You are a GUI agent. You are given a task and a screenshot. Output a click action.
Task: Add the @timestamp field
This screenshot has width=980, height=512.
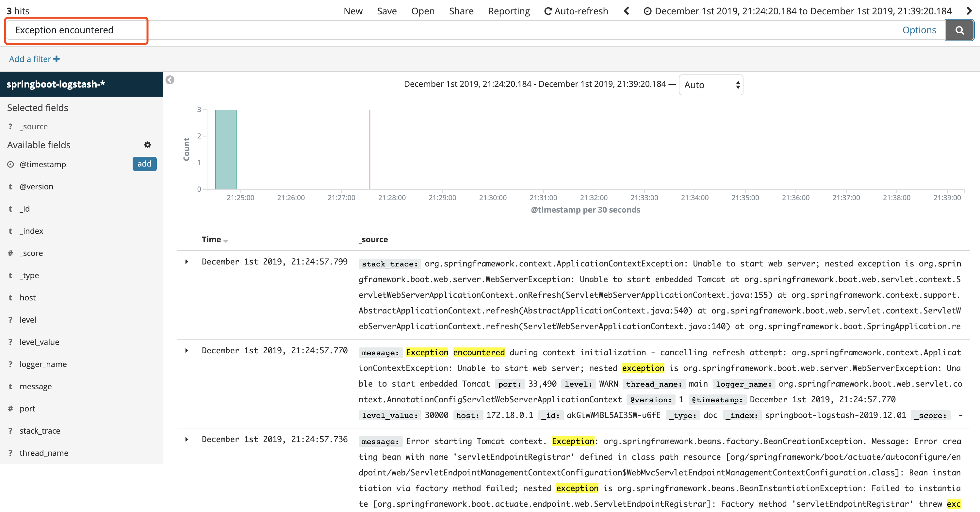click(x=144, y=164)
